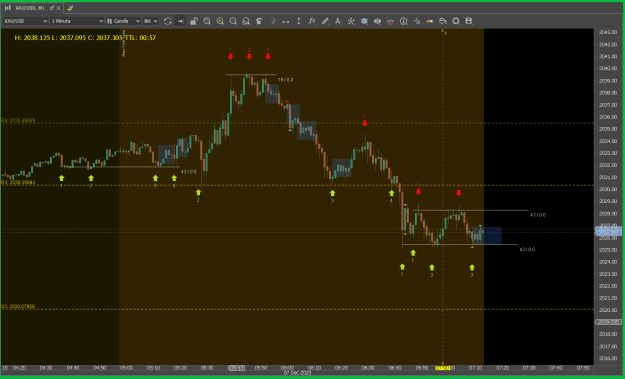Image resolution: width=625 pixels, height=379 pixels.
Task: Open the Bid price side dropdown
Action: coord(151,21)
